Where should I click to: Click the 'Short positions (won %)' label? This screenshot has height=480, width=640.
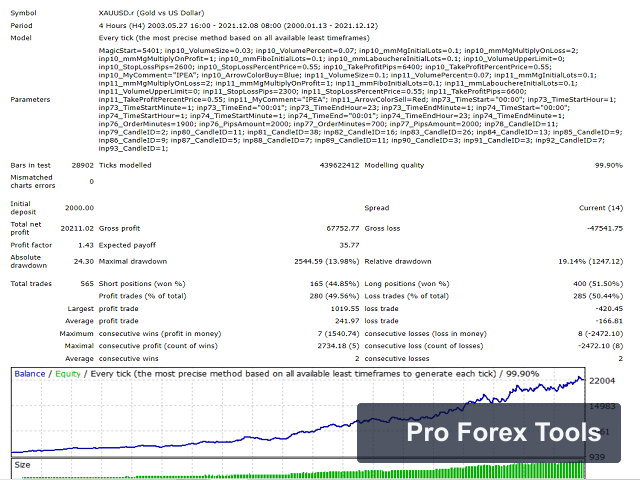pyautogui.click(x=142, y=284)
